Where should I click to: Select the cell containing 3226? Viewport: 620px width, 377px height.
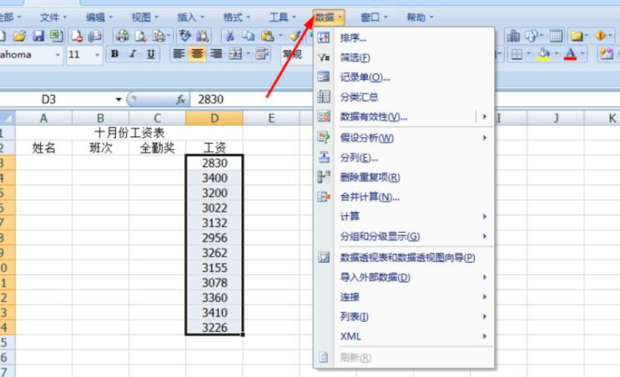(214, 328)
